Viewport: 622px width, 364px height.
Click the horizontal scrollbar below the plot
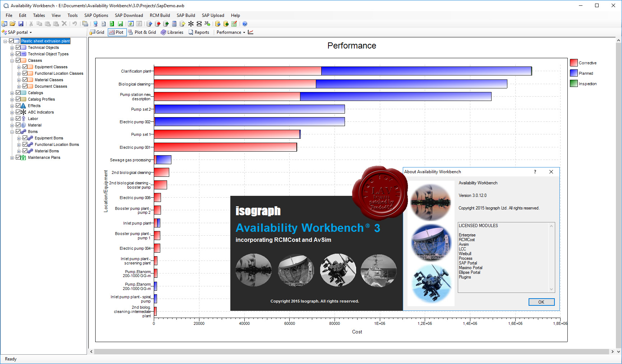click(x=352, y=351)
